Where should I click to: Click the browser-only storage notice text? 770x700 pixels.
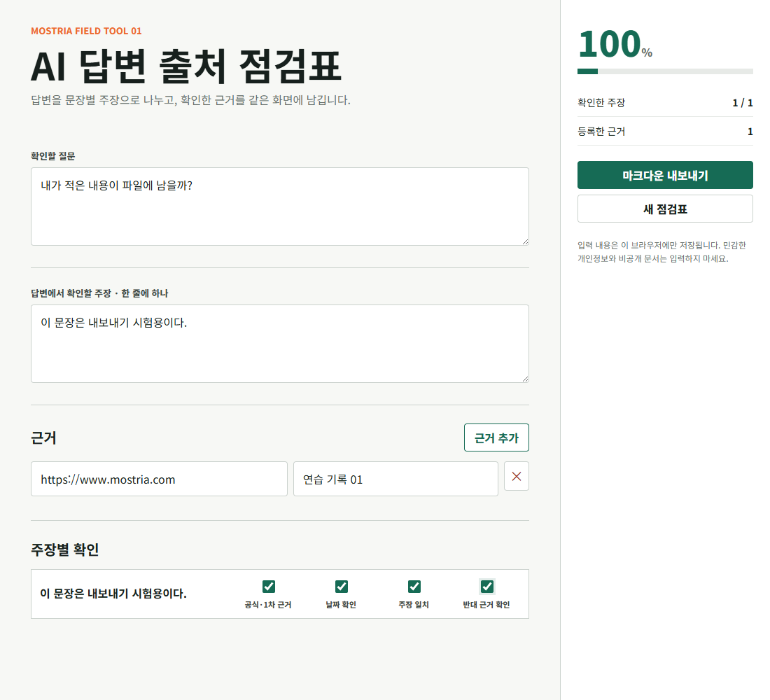[x=661, y=251]
